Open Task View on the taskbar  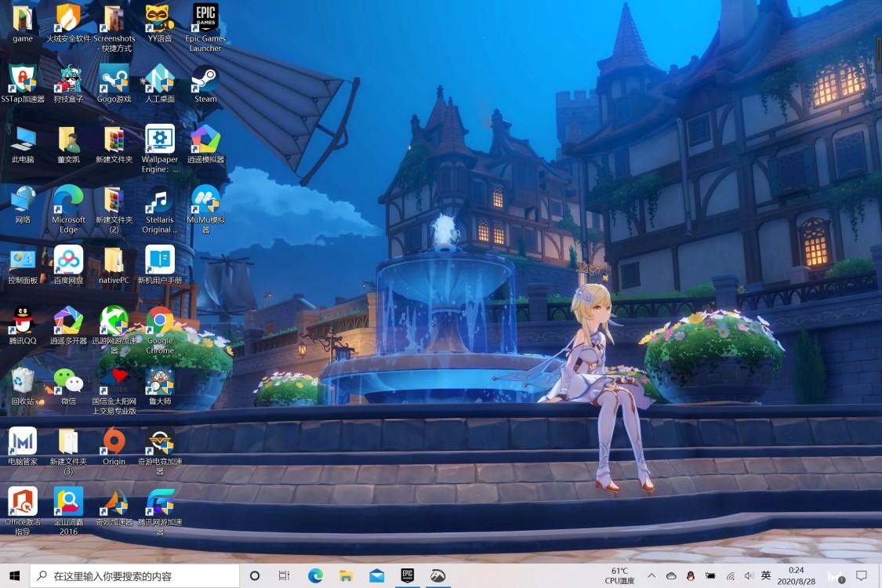point(284,575)
